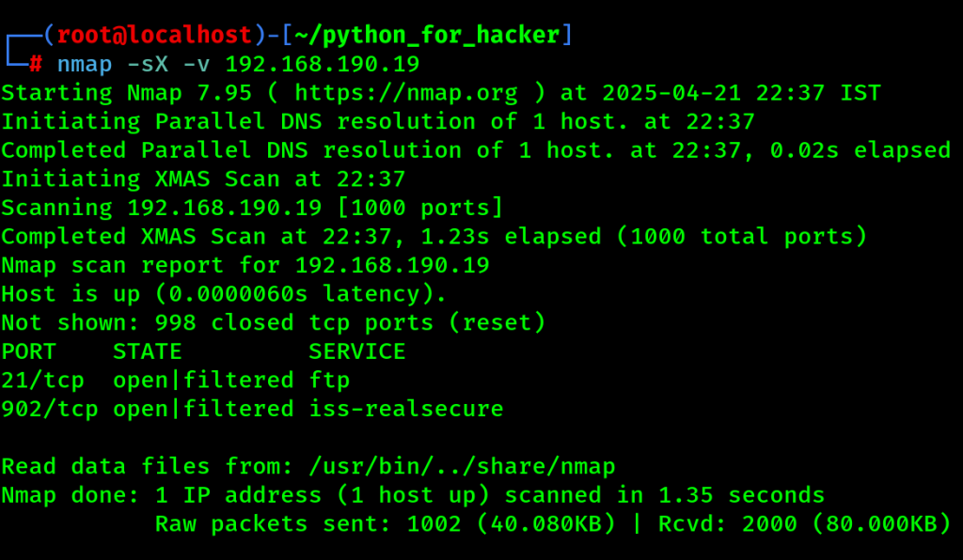The height and width of the screenshot is (560, 963).
Task: Open the https://nmap.org link
Action: tap(406, 93)
